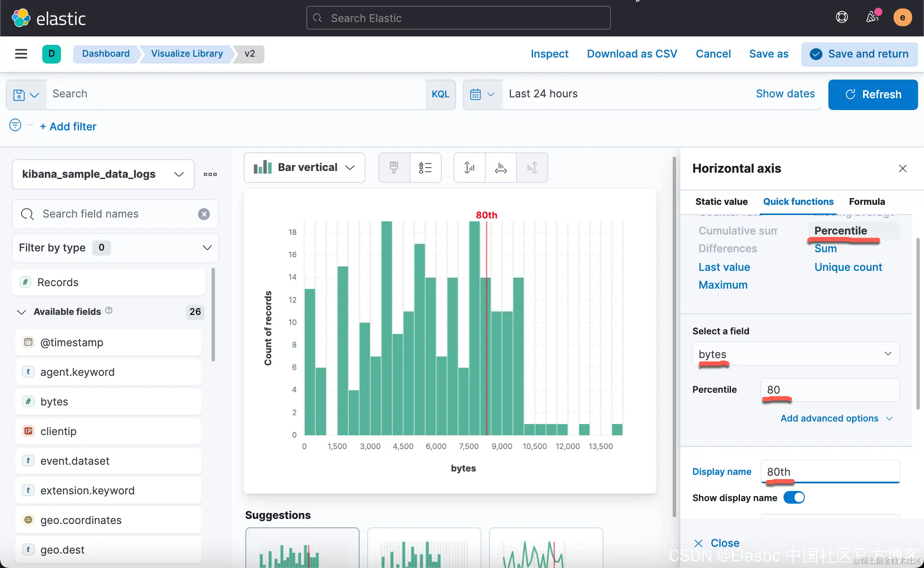
Task: Toggle Show display name switch
Action: click(794, 498)
